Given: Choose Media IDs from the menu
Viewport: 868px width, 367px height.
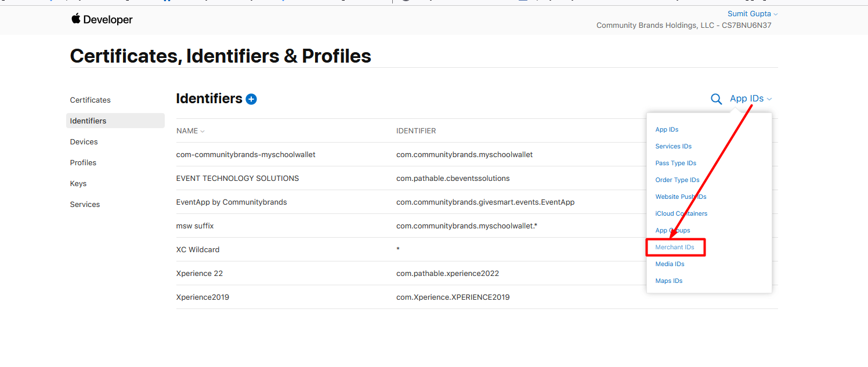Looking at the screenshot, I should click(670, 264).
